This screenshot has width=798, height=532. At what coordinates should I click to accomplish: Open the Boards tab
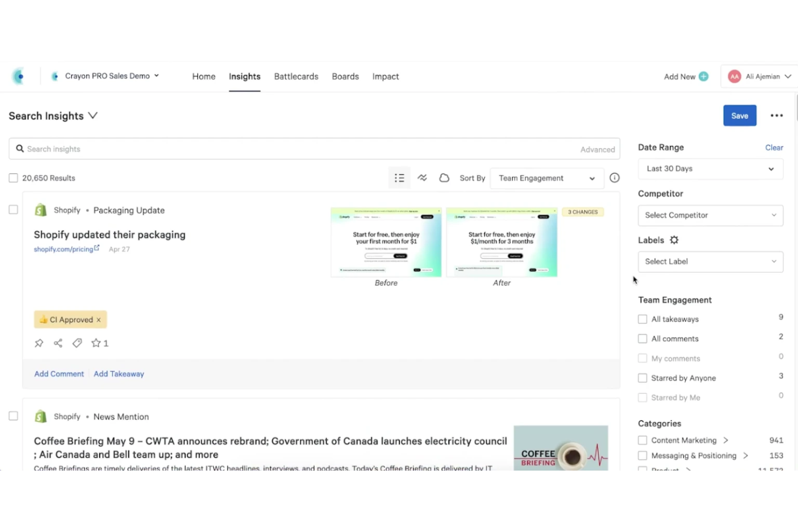click(x=346, y=77)
